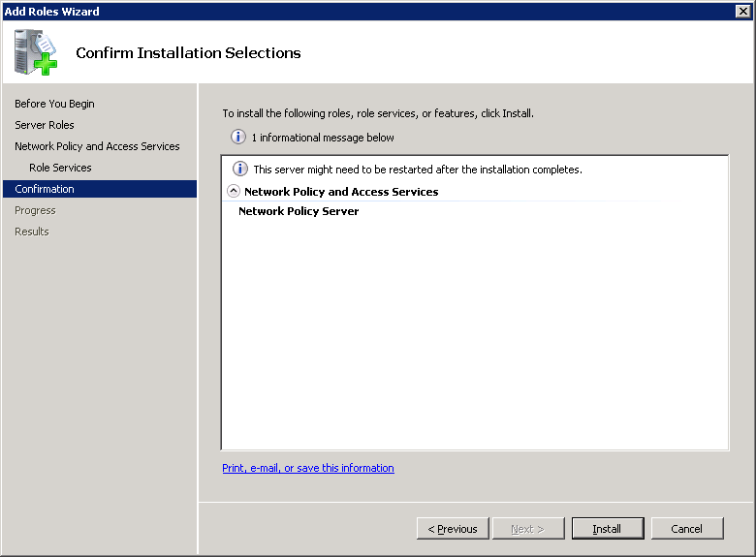Open Print, e-mail, or save this information link
The height and width of the screenshot is (557, 756).
click(308, 468)
